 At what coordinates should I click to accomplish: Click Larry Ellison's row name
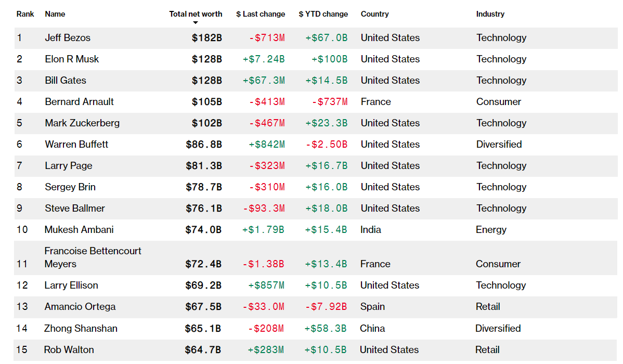(71, 285)
